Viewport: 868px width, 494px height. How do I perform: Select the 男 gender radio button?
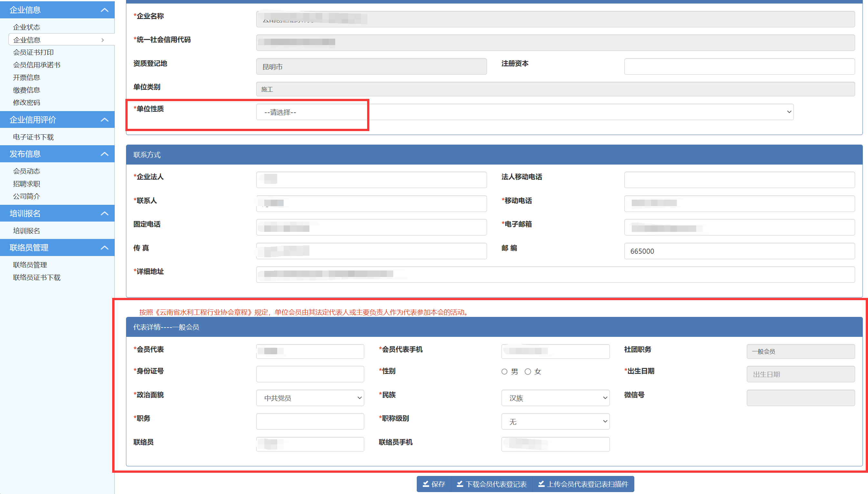pos(504,372)
